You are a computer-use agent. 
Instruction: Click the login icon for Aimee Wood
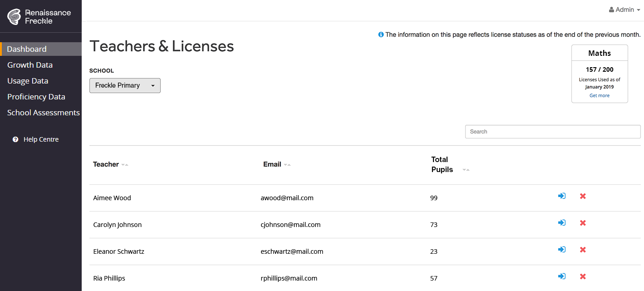pos(562,196)
